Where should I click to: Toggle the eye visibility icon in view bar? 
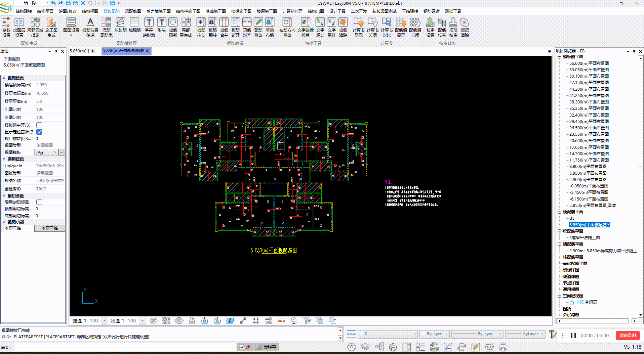pyautogui.click(x=179, y=321)
